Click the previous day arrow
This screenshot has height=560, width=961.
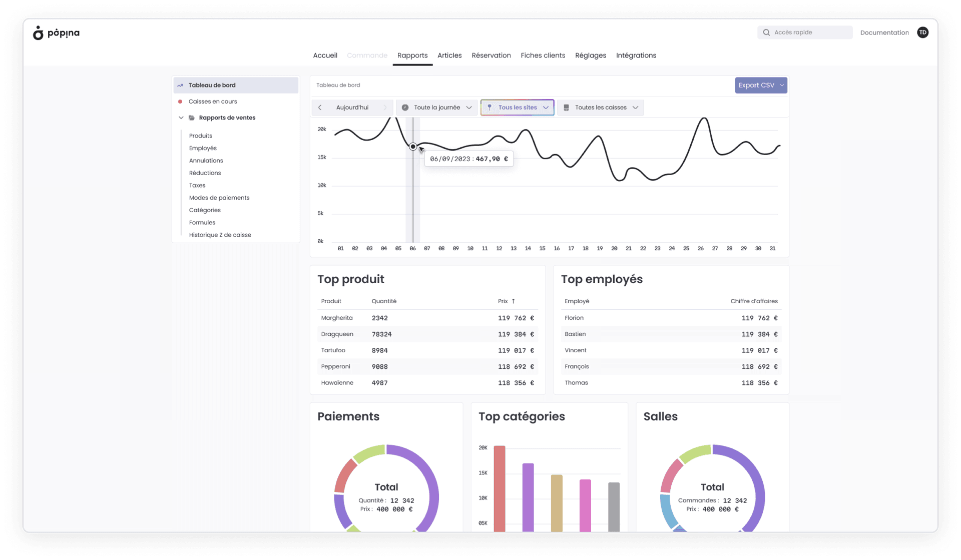pyautogui.click(x=320, y=108)
